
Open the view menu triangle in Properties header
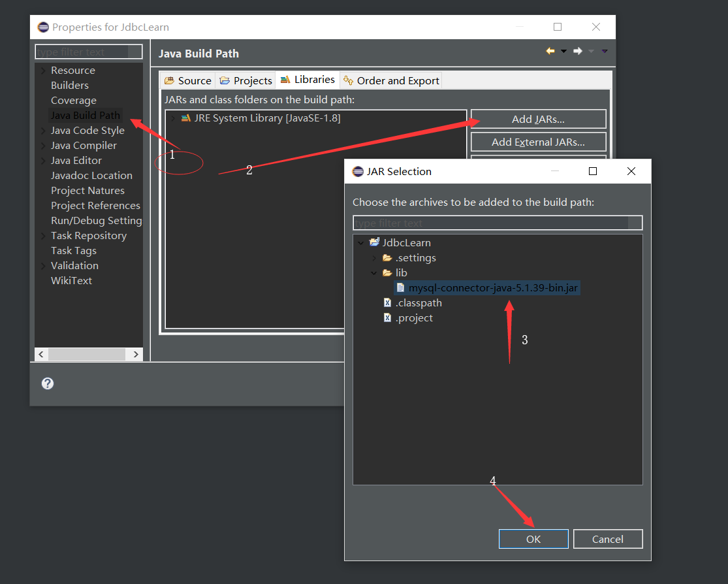coord(605,51)
